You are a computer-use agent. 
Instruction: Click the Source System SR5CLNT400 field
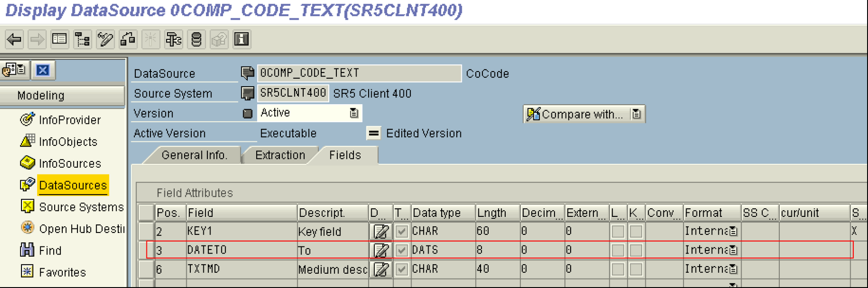(x=293, y=93)
